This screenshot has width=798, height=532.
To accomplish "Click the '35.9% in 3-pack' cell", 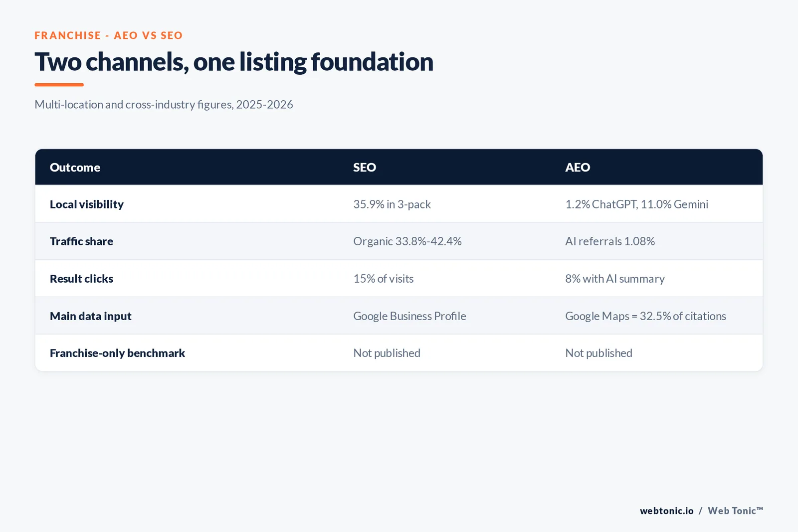I will pyautogui.click(x=392, y=204).
